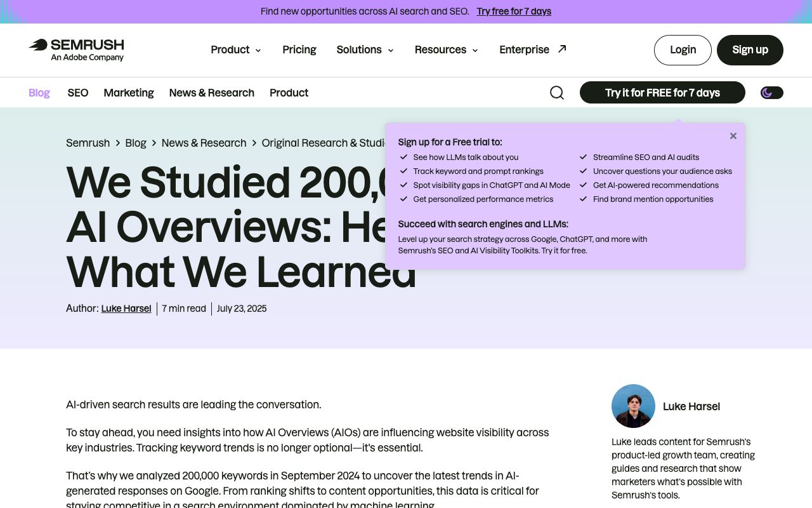Click 'Get AI-powered recommendations' item
The width and height of the screenshot is (812, 508).
656,185
